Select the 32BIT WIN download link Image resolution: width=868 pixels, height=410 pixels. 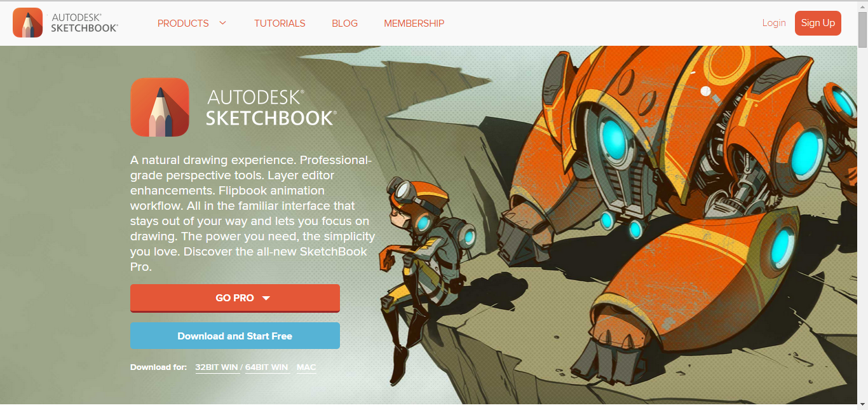tap(217, 367)
